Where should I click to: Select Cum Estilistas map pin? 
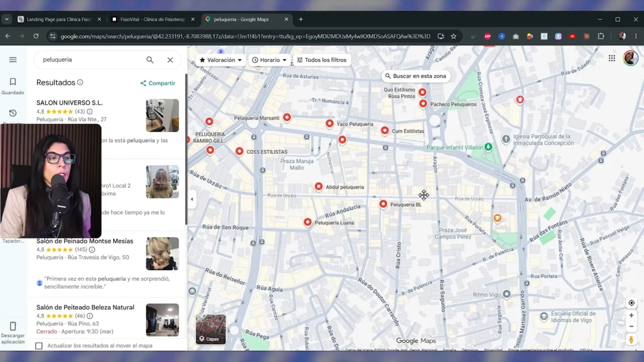click(x=385, y=131)
